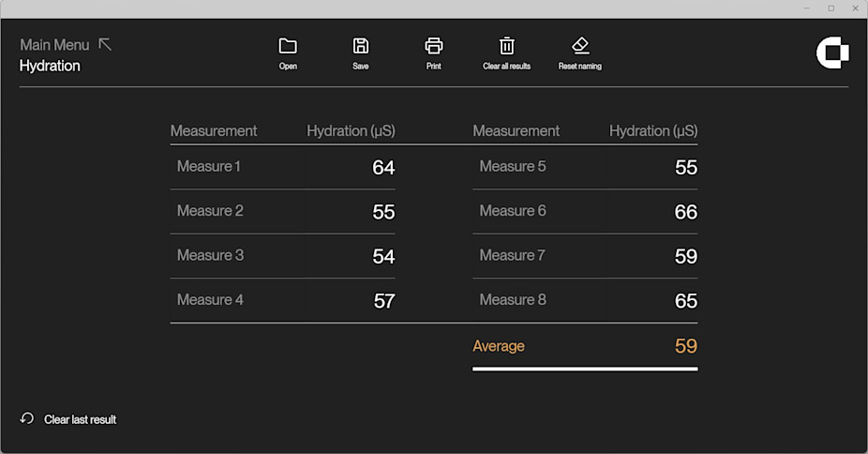Select the Measure 2 name label
Image resolution: width=868 pixels, height=454 pixels.
click(x=210, y=211)
